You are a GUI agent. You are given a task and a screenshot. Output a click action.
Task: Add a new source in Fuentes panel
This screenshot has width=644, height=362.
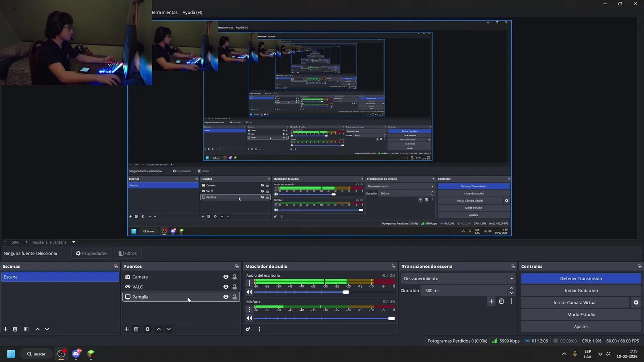(x=127, y=329)
